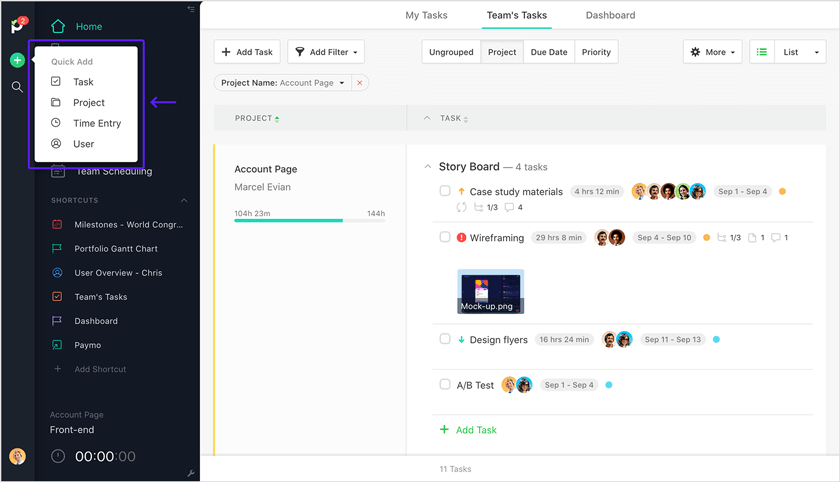Choose User in Quick Add menu
This screenshot has width=840, height=482.
(86, 144)
